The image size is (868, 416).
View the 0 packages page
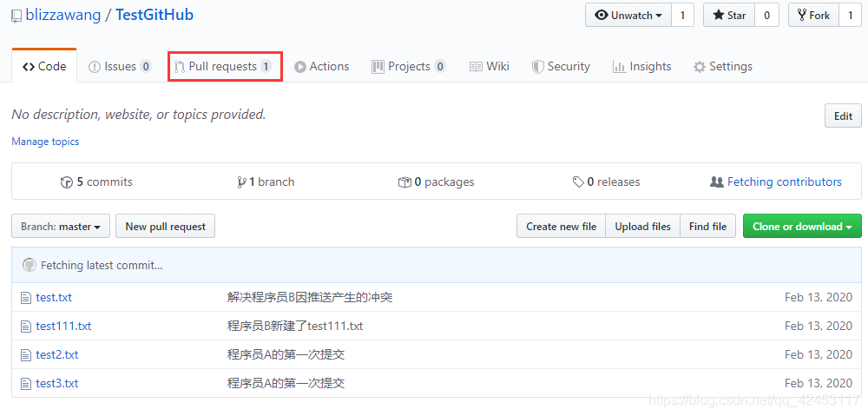coord(437,182)
